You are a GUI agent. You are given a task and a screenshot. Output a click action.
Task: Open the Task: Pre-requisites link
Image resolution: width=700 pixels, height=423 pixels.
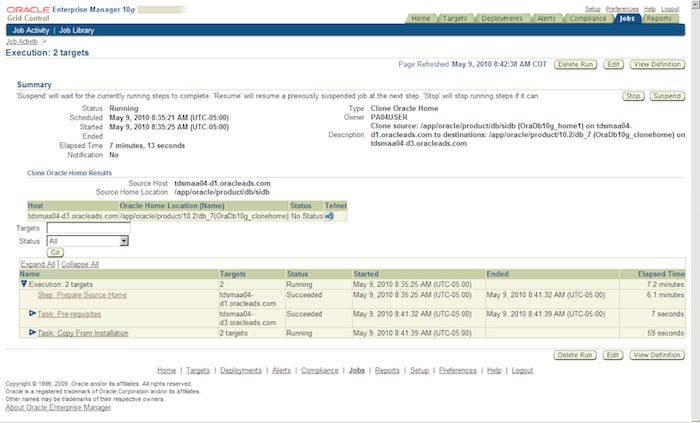69,314
